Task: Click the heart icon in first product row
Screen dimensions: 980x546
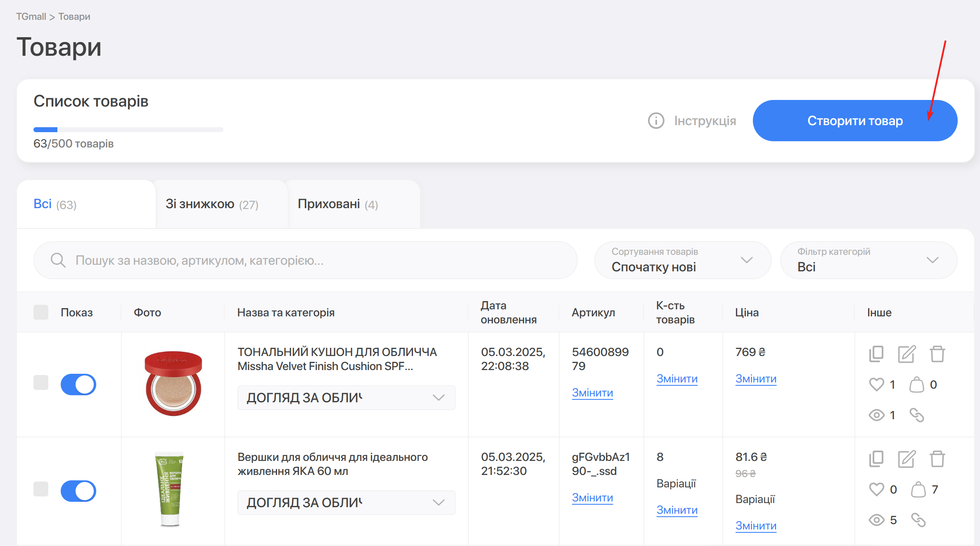Action: pyautogui.click(x=876, y=385)
